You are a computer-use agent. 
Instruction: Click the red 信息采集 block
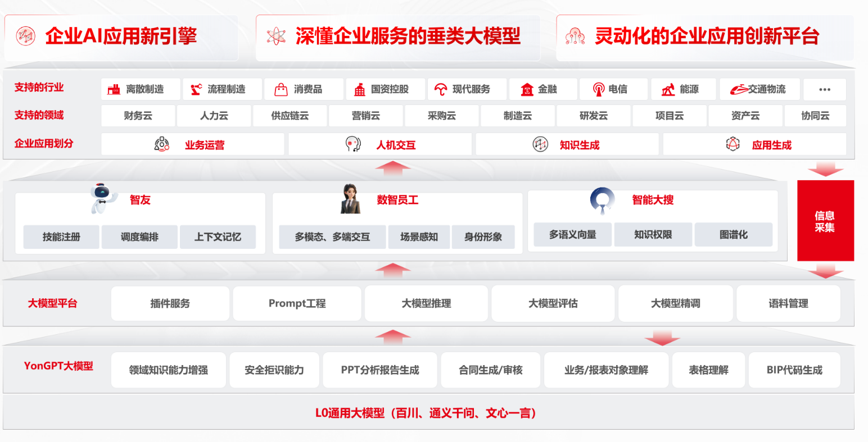825,221
